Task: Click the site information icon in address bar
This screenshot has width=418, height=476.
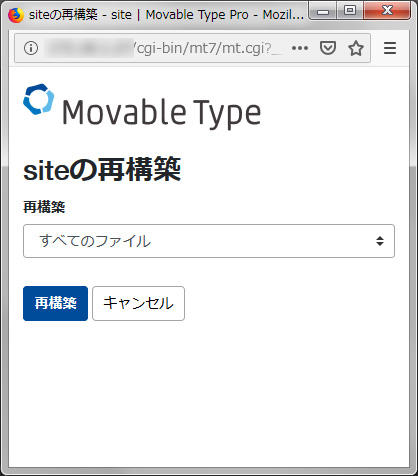Action: click(31, 48)
